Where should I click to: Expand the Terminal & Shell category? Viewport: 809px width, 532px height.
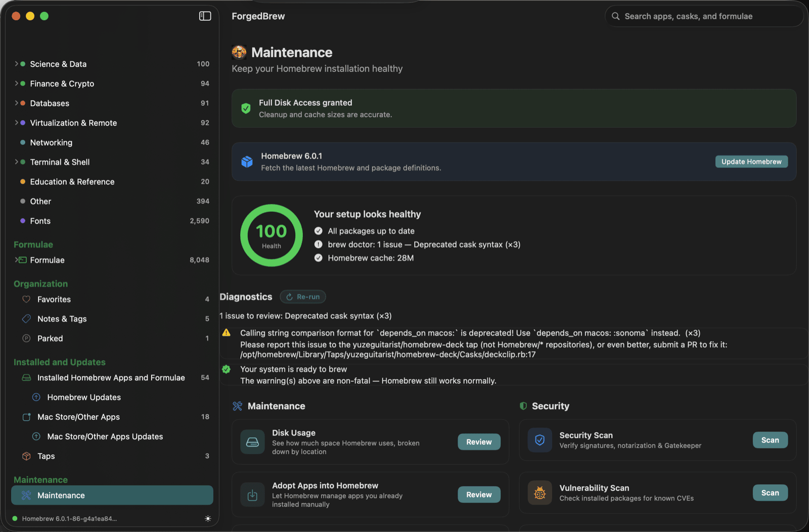[16, 162]
